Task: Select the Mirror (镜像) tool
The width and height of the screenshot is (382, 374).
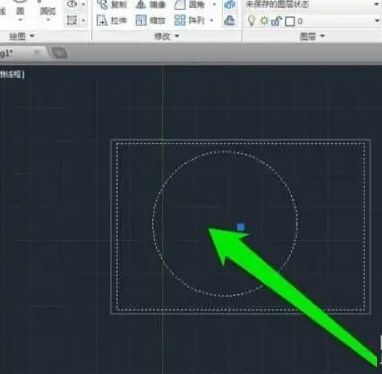Action: [x=151, y=5]
